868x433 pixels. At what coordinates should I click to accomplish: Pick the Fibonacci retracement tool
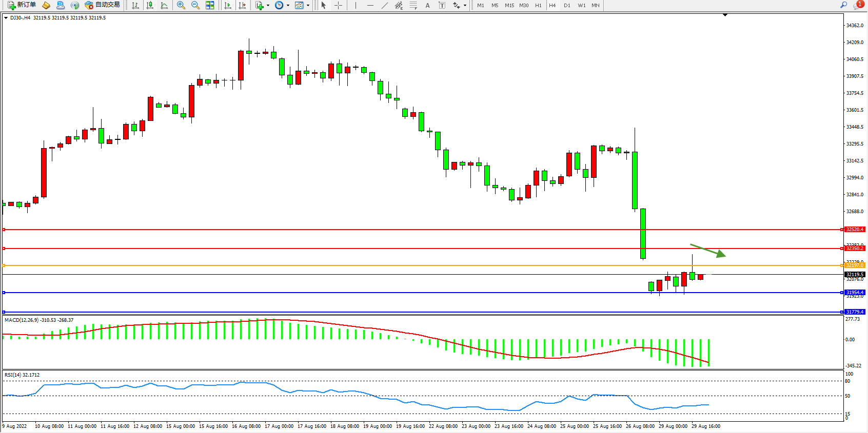click(413, 5)
